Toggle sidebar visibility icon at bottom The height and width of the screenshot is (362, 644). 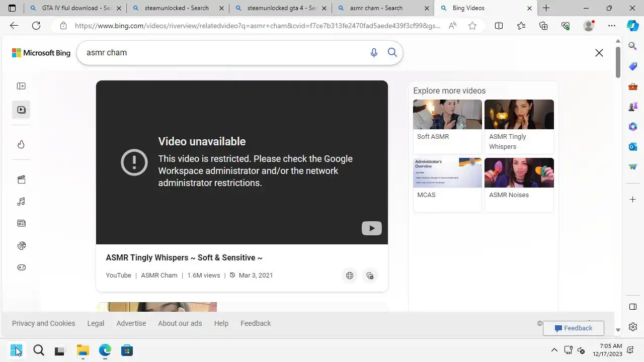point(633,307)
